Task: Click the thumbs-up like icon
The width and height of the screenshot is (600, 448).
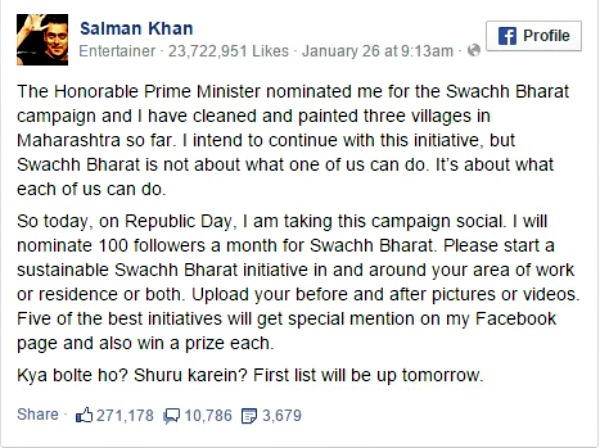Action: click(84, 415)
